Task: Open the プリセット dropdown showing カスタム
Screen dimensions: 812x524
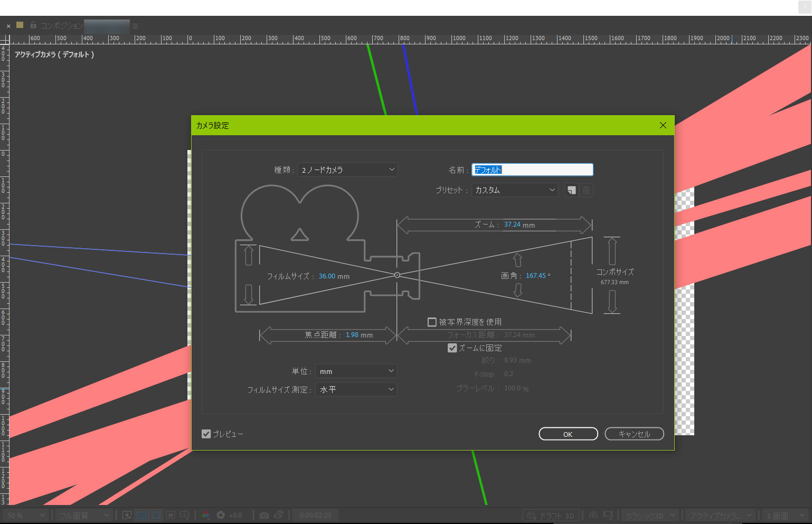Action: 515,190
